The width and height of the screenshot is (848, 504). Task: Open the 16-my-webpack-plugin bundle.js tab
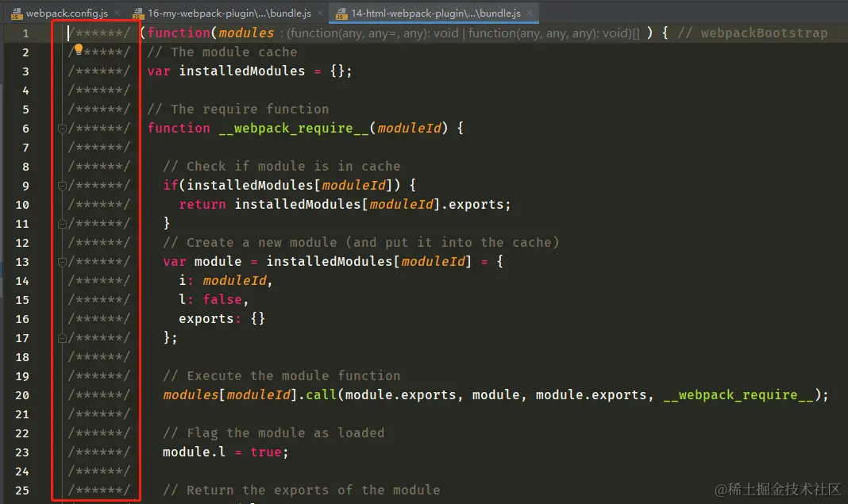(229, 13)
